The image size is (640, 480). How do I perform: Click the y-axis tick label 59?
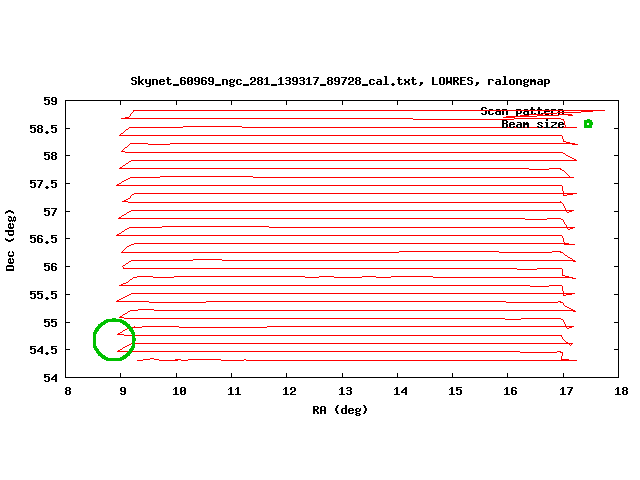[x=50, y=101]
